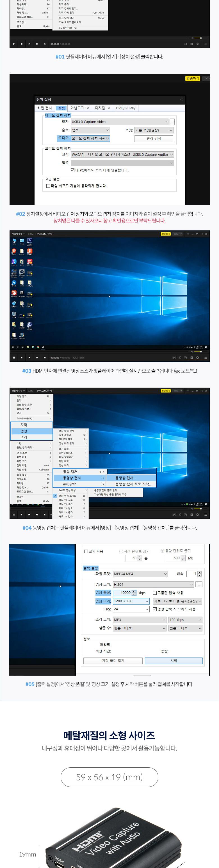Click the stop button in the step 01 player
The image size is (219, 868).
coord(22,44)
